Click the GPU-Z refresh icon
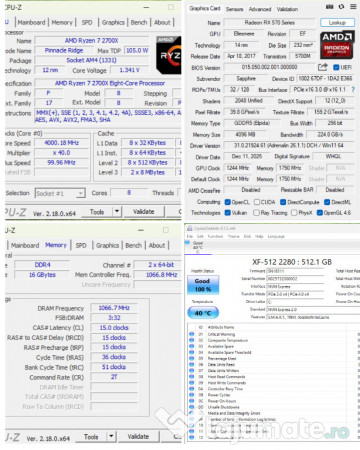 pos(341,7)
